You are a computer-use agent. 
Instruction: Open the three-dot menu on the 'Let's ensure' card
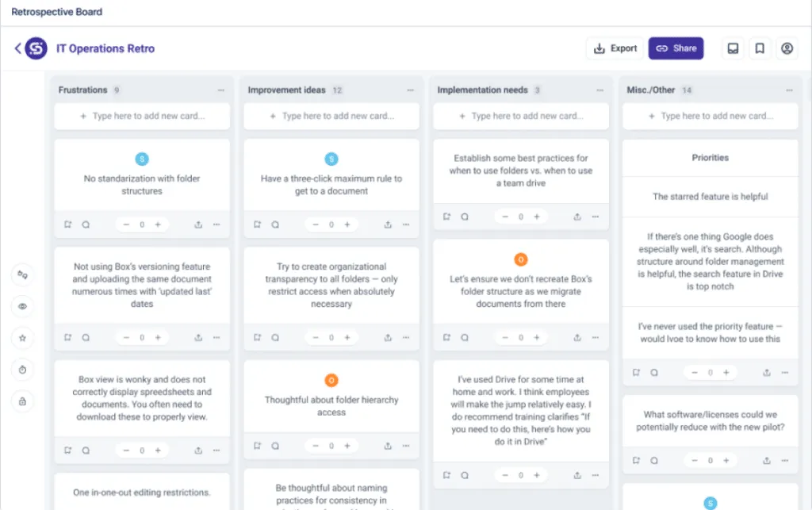(596, 338)
